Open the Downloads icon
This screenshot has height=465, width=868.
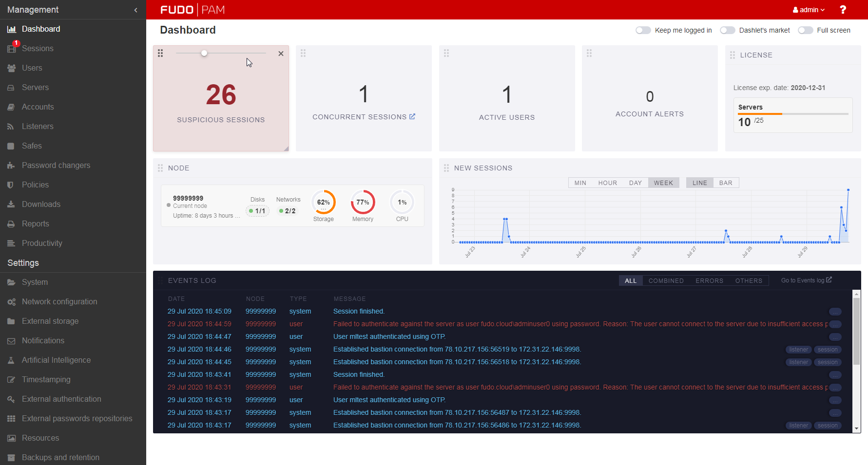coord(11,205)
